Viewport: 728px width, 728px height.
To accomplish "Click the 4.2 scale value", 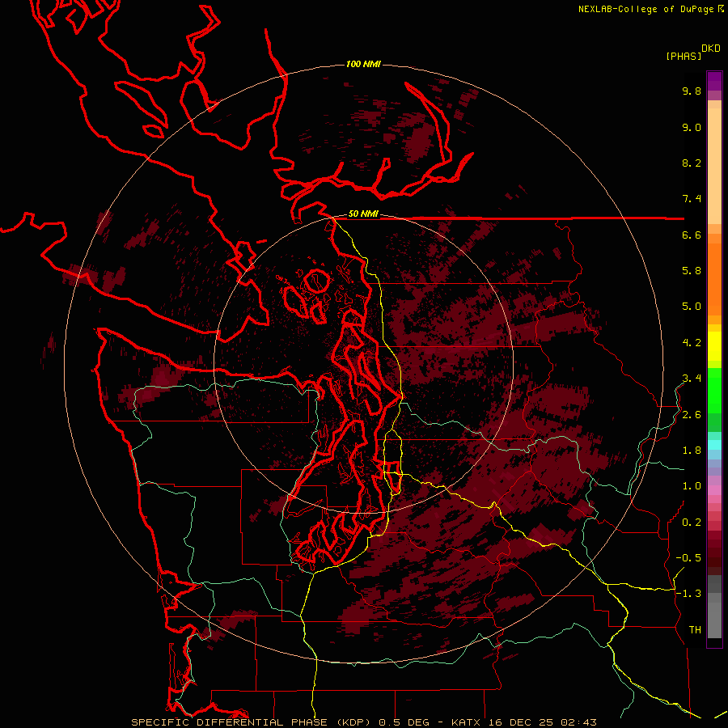I will tap(692, 343).
